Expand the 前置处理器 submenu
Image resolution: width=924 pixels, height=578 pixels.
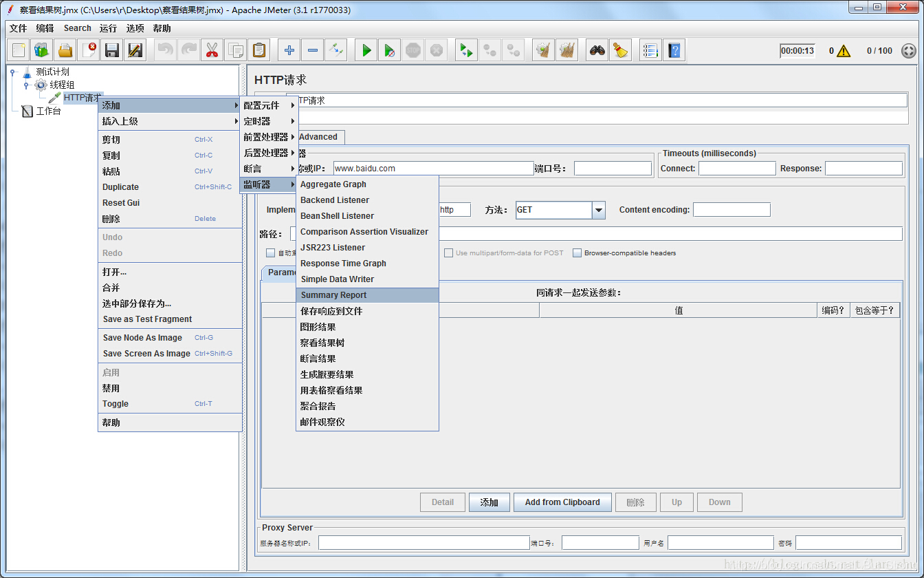click(x=269, y=137)
